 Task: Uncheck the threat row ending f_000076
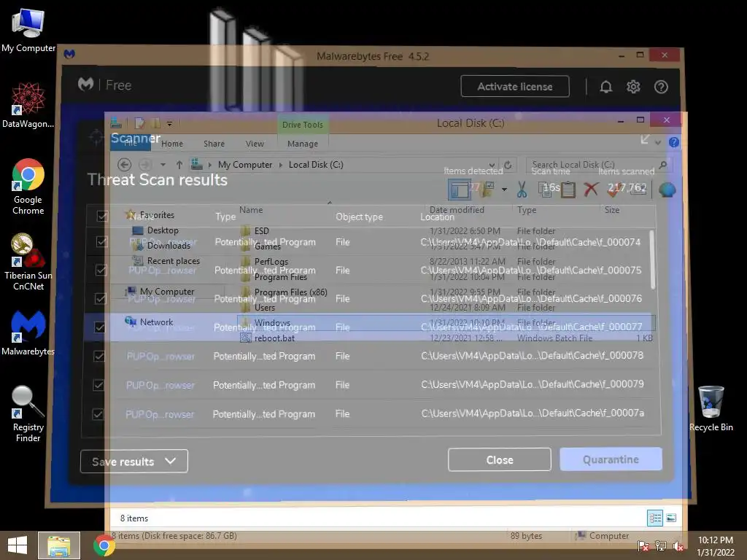101,298
